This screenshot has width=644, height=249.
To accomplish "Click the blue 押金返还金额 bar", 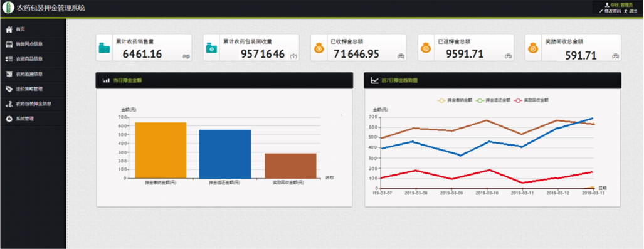I will pyautogui.click(x=225, y=154).
